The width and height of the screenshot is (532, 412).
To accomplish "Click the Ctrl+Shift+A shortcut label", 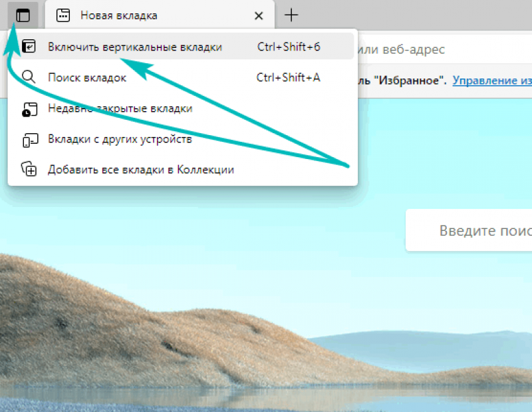I will point(288,78).
